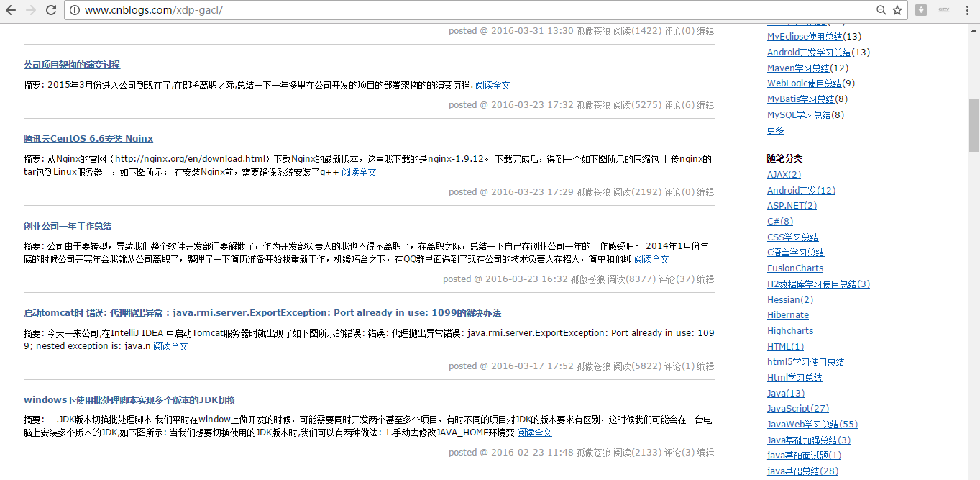Open category JavaWeb学习总结(55)
The height and width of the screenshot is (480, 980).
(x=812, y=425)
